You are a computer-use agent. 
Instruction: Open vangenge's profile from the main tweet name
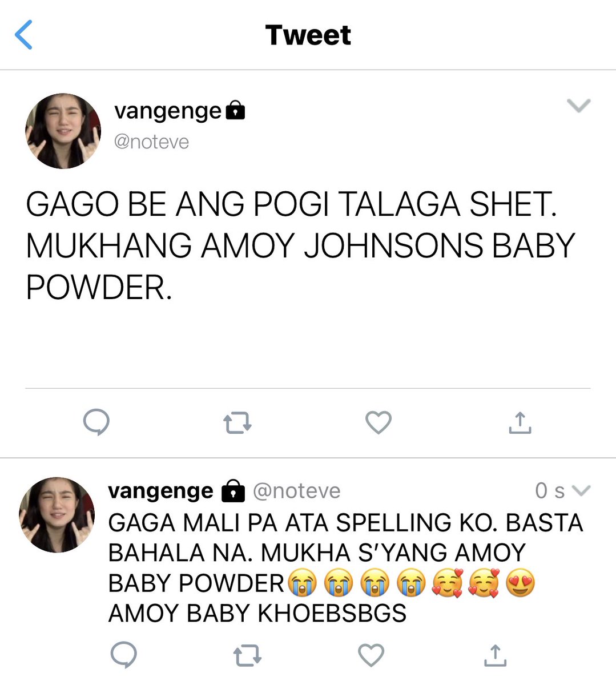(168, 110)
